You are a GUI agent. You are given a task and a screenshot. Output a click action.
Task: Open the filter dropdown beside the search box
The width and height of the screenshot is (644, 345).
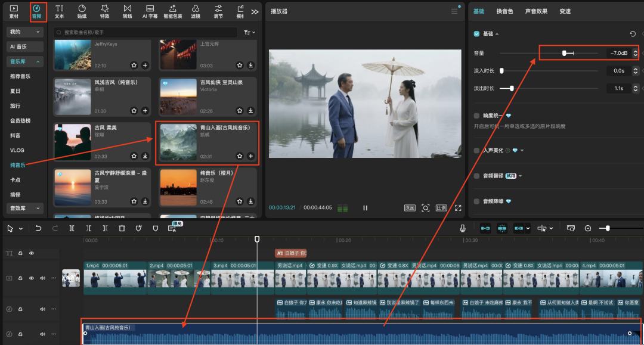point(249,32)
